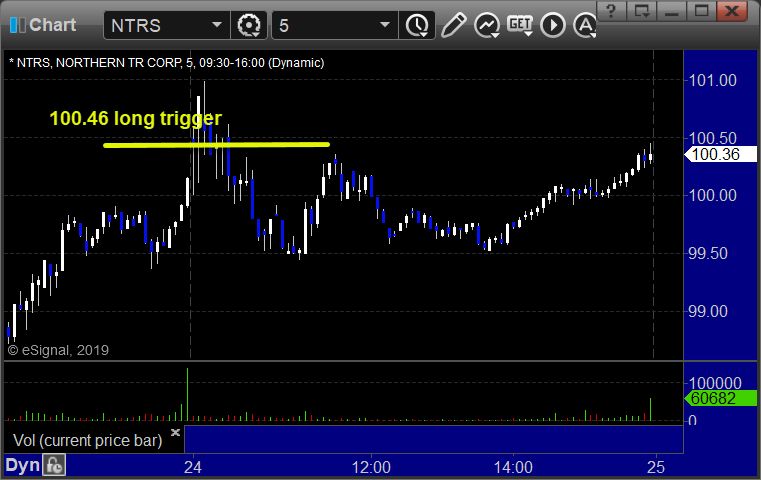Click the 100.00 price axis label

pos(712,196)
